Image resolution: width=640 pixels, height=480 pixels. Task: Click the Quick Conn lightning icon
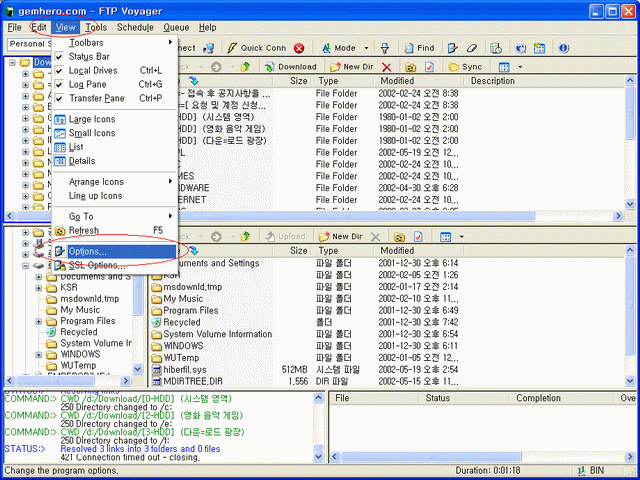pyautogui.click(x=232, y=48)
